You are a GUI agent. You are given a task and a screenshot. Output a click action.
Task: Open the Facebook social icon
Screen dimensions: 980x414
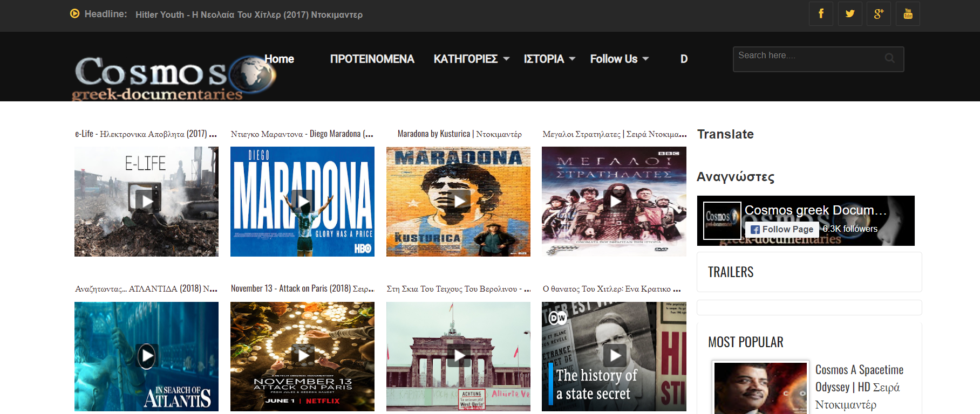tap(821, 13)
